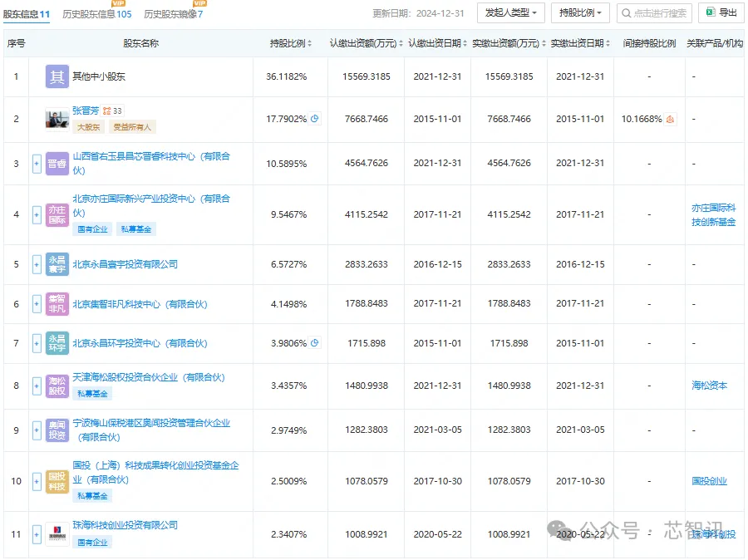Sort by 认缴出资额(万元) column arrows
Image resolution: width=748 pixels, height=560 pixels.
coord(401,43)
